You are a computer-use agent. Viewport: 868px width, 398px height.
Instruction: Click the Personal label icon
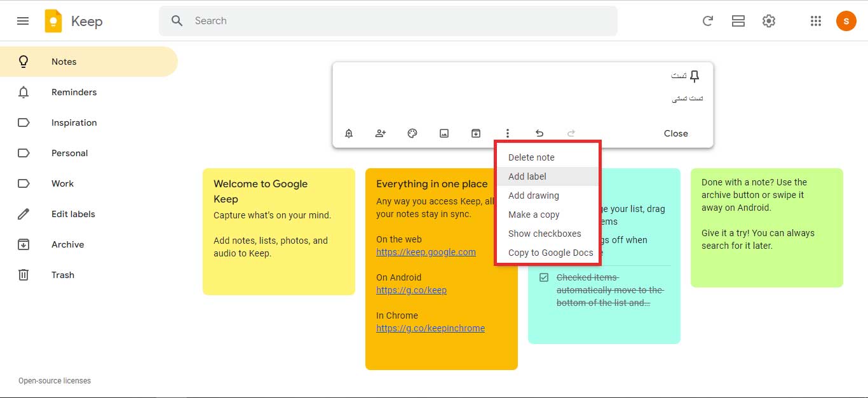(24, 153)
